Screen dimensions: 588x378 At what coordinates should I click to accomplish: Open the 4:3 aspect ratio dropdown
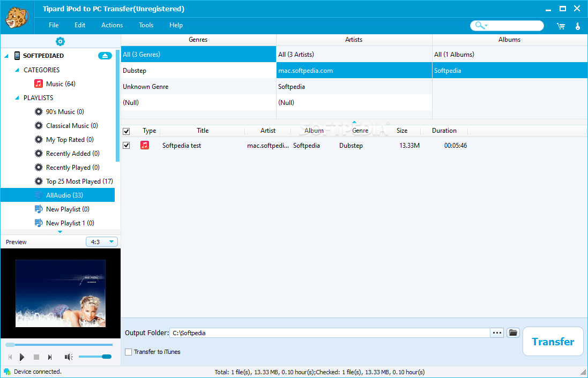pos(102,241)
